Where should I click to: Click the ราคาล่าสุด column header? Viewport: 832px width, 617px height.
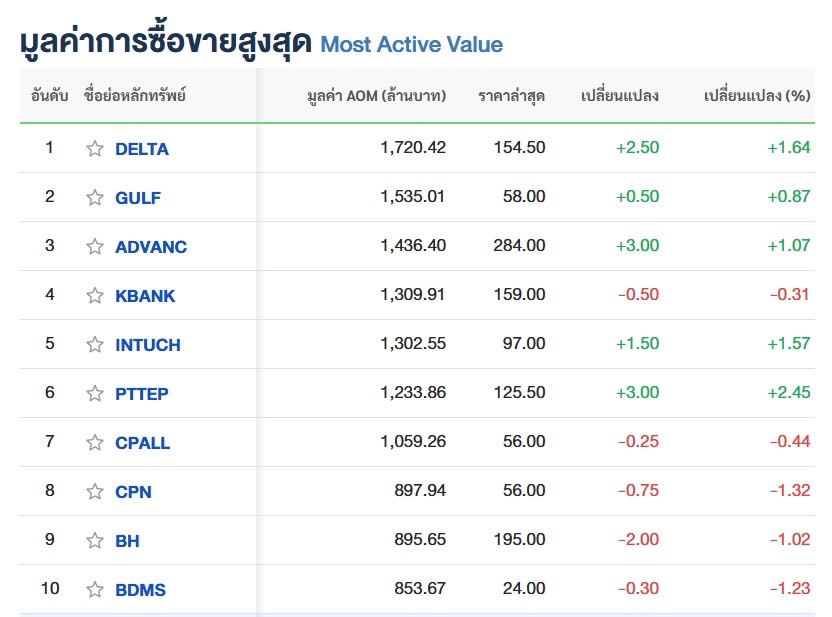click(x=512, y=96)
